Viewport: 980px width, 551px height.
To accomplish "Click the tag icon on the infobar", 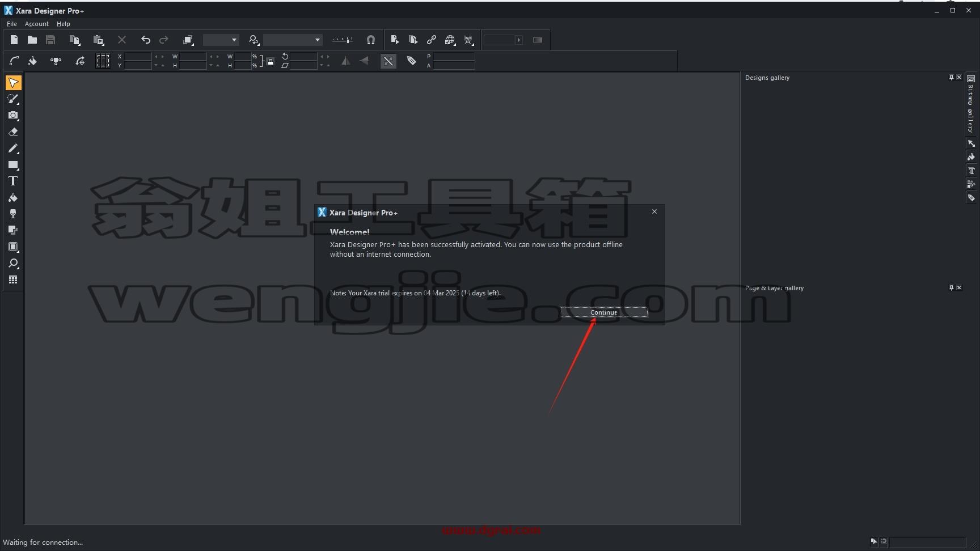I will click(412, 61).
